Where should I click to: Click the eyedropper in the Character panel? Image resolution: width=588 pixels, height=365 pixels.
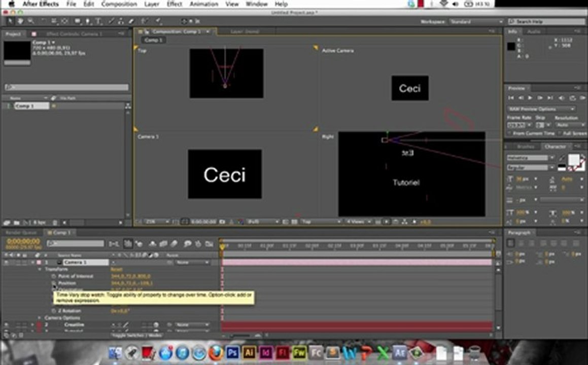[x=562, y=158]
